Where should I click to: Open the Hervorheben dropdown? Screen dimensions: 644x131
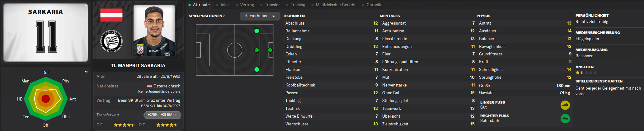point(260,16)
